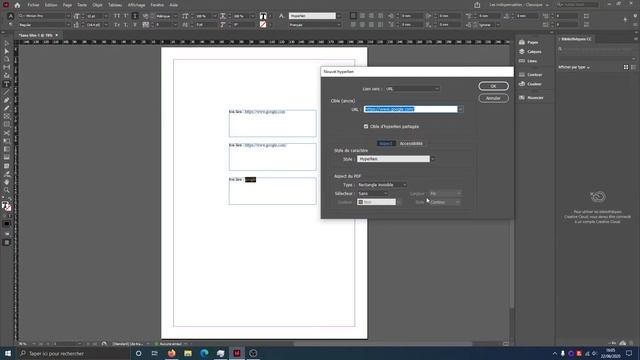Open the Lien vers URL dropdown
The image size is (640, 360).
pos(412,89)
